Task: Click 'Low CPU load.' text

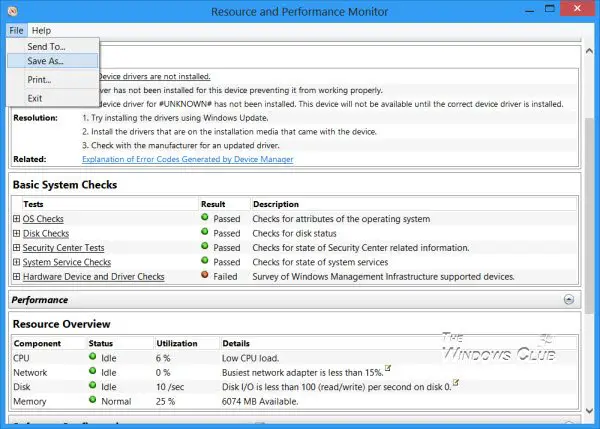Action: pos(250,358)
